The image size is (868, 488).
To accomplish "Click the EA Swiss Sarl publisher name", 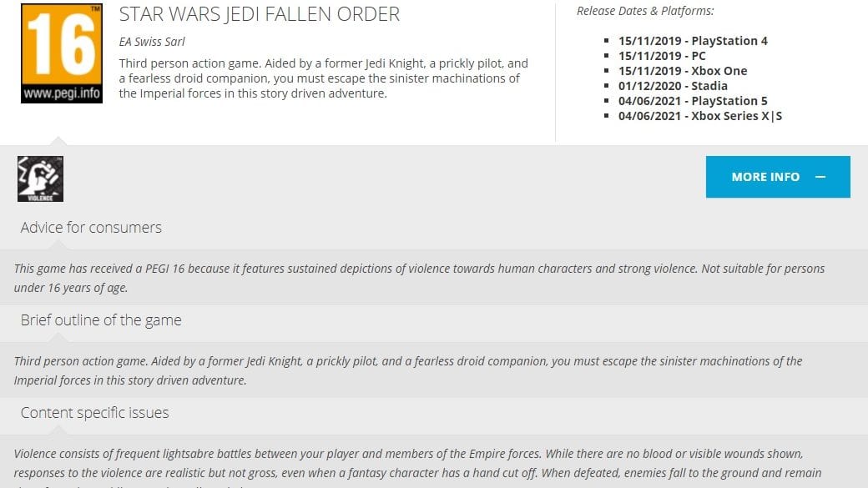I will click(152, 42).
